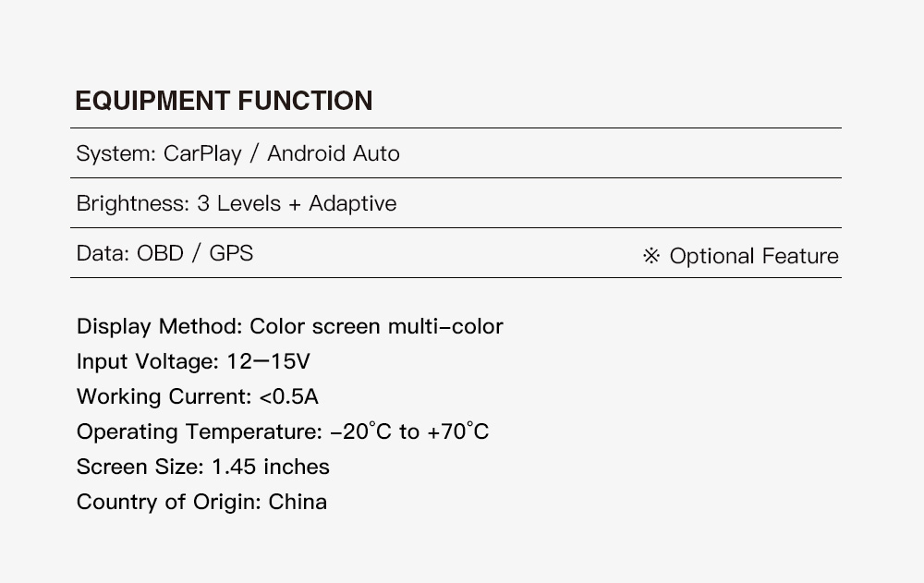Click the EQUIPMENT FUNCTION heading

[x=224, y=101]
